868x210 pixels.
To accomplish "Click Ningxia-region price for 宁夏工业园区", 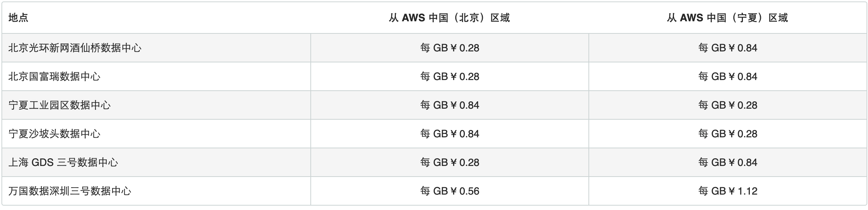I will 727,105.
